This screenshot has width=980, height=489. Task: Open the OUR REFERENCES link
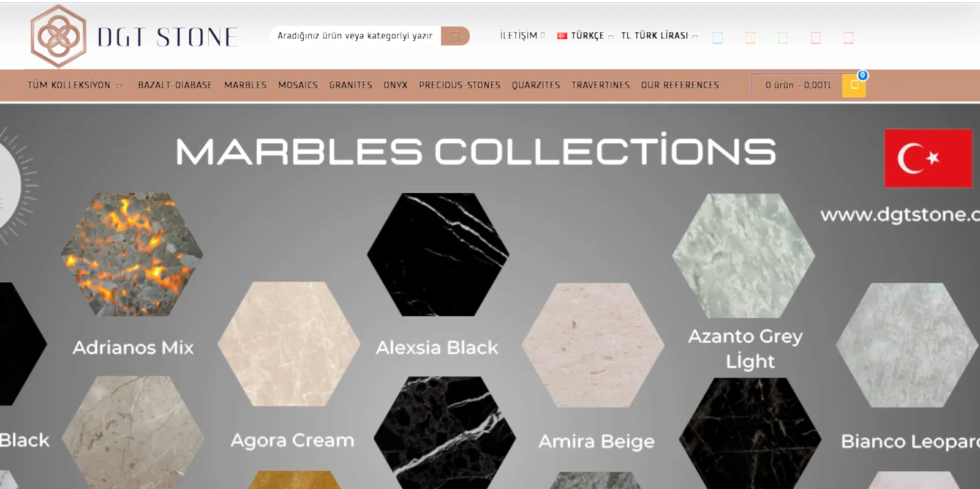[680, 85]
